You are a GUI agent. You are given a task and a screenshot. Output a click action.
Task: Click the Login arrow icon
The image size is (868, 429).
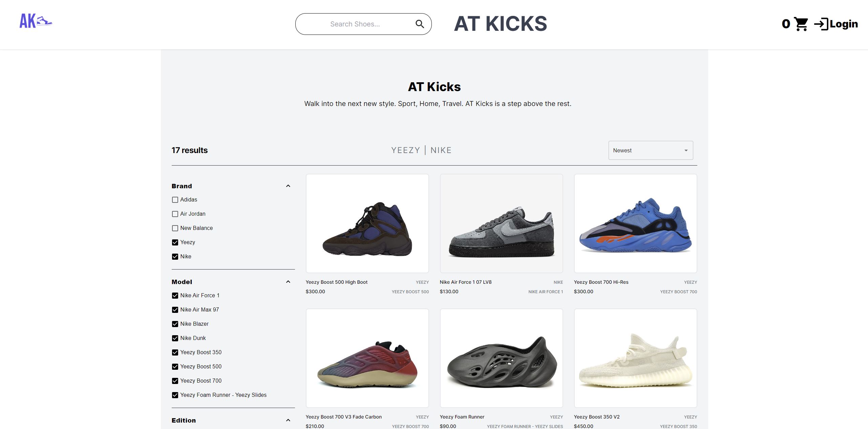point(821,24)
